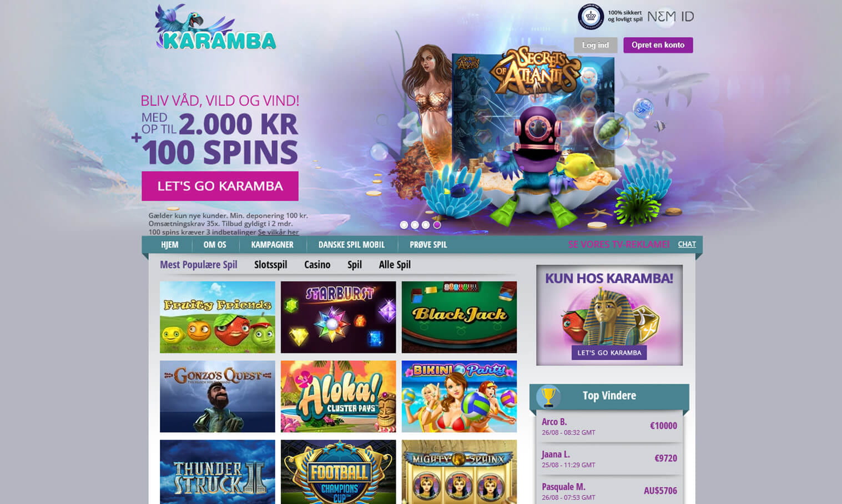The width and height of the screenshot is (842, 504).
Task: Click the NEM ID logo
Action: pyautogui.click(x=670, y=17)
